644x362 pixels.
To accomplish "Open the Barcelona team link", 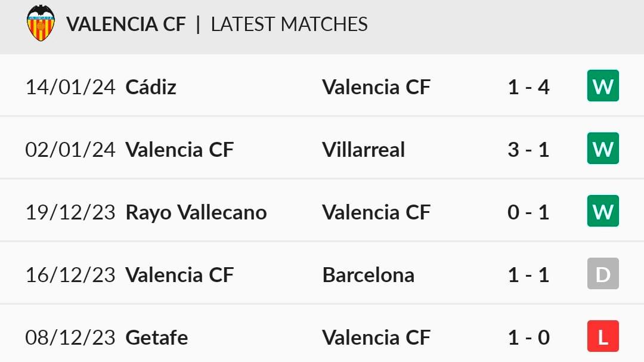I will point(368,275).
